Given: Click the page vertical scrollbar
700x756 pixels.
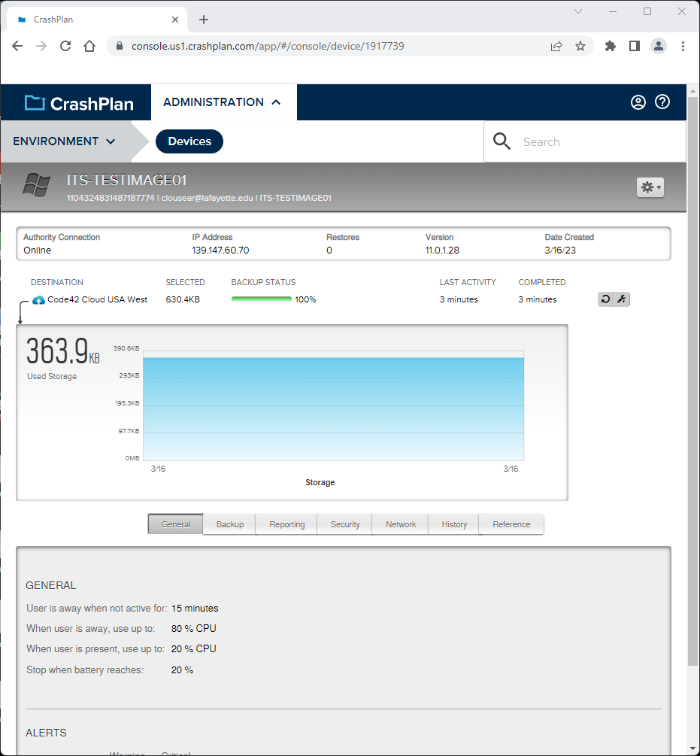Looking at the screenshot, I should (x=692, y=381).
